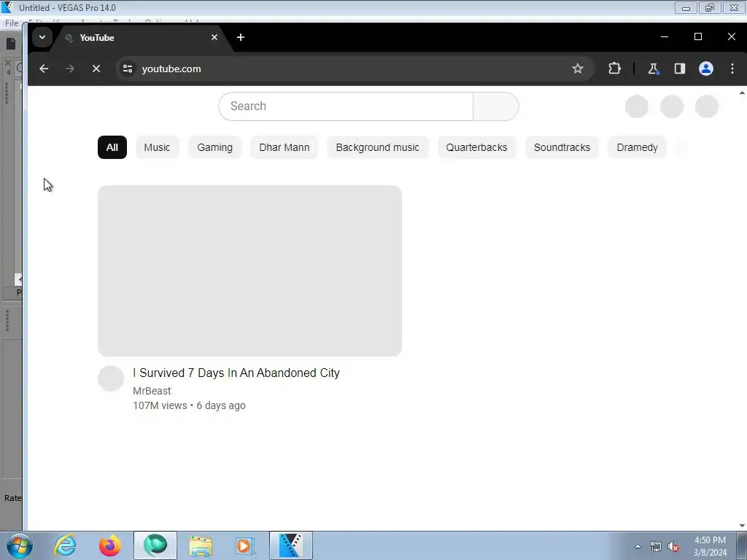Open a new Chrome tab
Screen dimensions: 747x560
coord(241,37)
